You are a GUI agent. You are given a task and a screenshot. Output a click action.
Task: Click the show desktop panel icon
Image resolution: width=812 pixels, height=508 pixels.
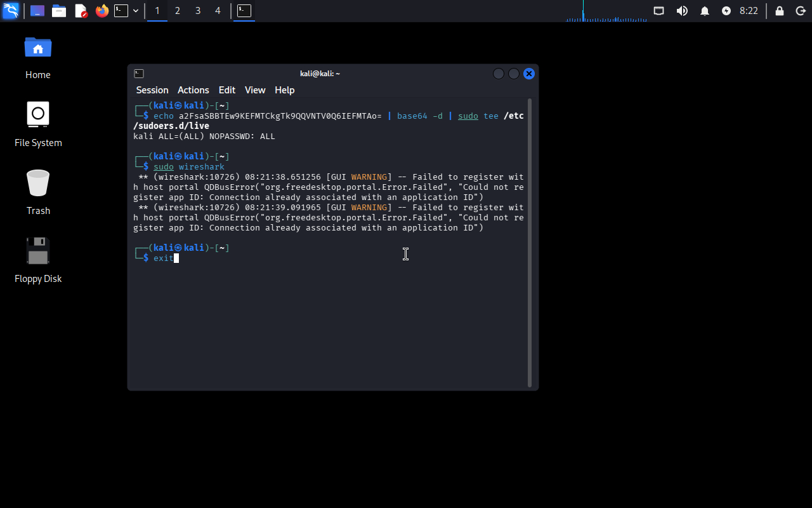37,11
